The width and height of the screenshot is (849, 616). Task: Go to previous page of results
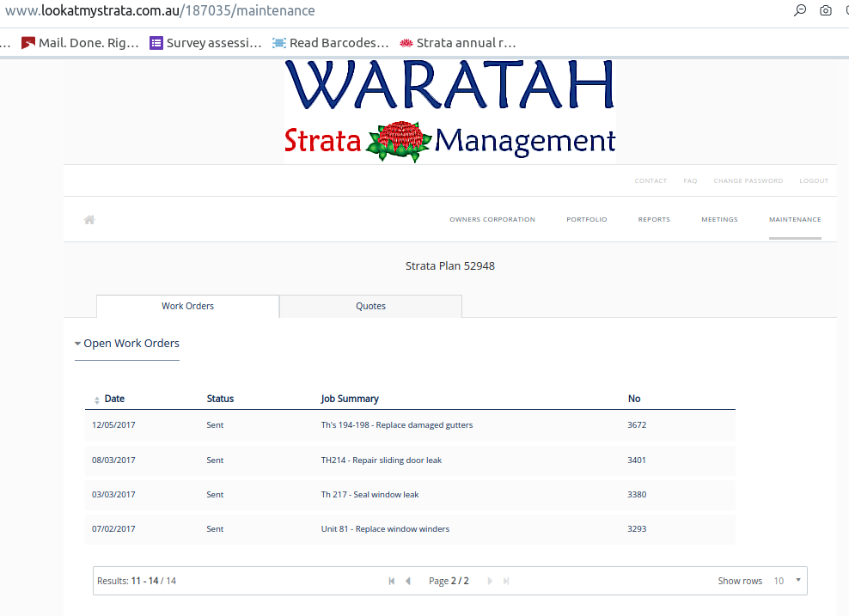coord(408,581)
